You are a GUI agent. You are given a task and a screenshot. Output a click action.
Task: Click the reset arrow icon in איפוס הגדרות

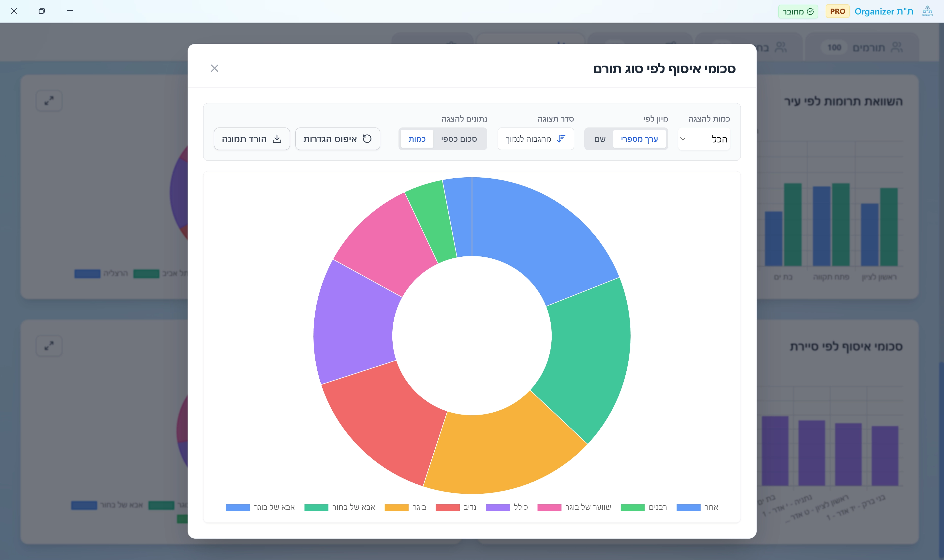(x=367, y=139)
